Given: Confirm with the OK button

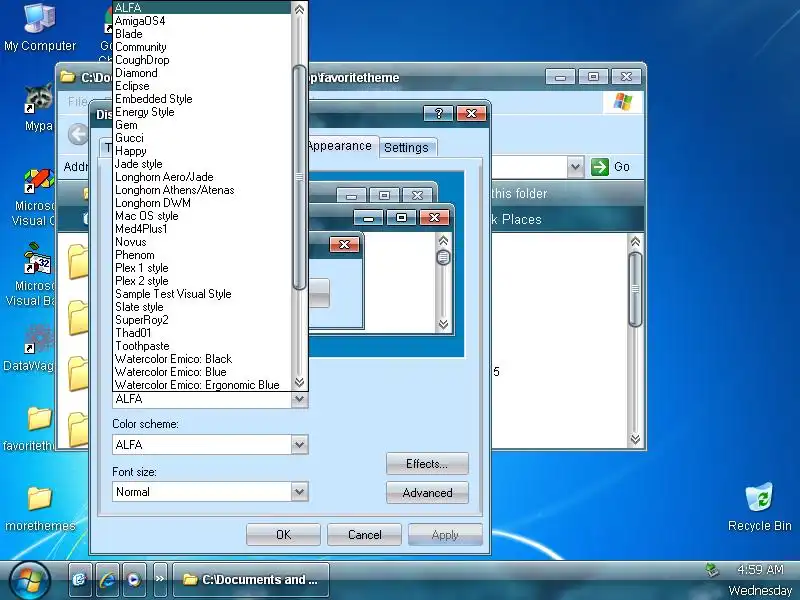Looking at the screenshot, I should pos(283,535).
